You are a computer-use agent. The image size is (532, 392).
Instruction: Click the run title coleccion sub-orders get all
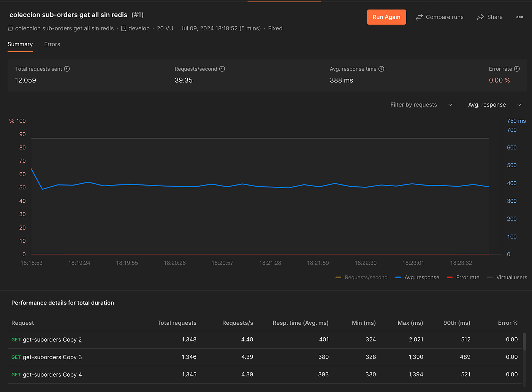pyautogui.click(x=68, y=15)
